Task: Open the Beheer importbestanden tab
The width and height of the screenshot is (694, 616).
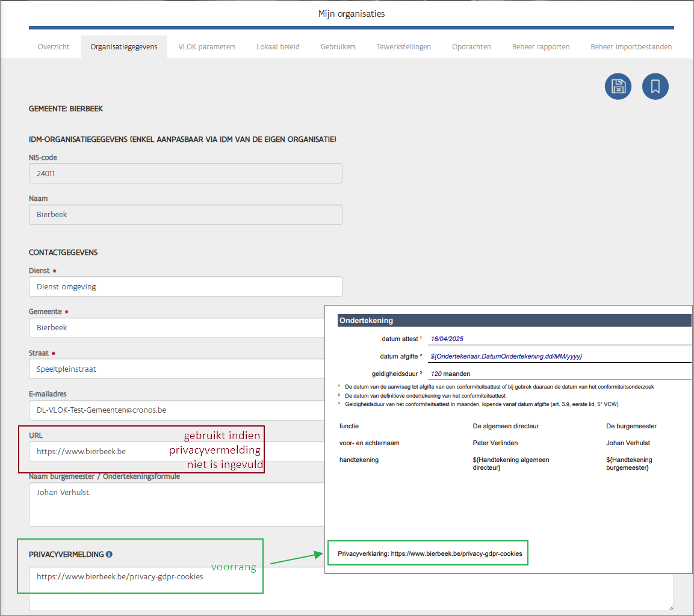Action: [631, 47]
